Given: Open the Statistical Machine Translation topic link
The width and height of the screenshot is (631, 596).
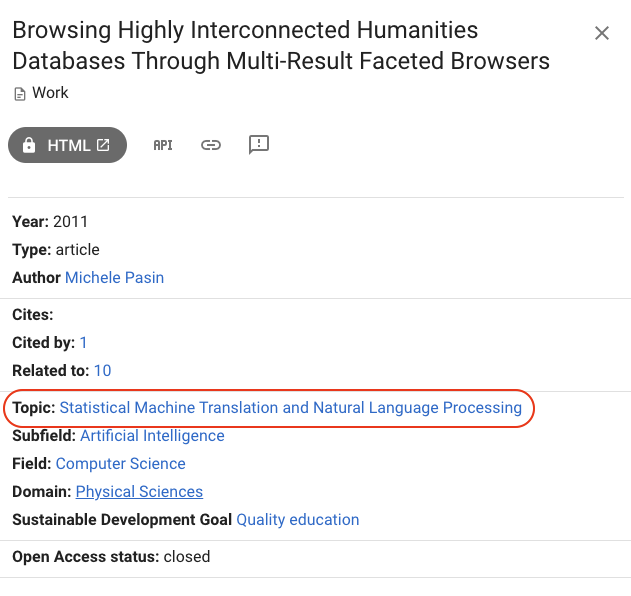Looking at the screenshot, I should point(291,408).
